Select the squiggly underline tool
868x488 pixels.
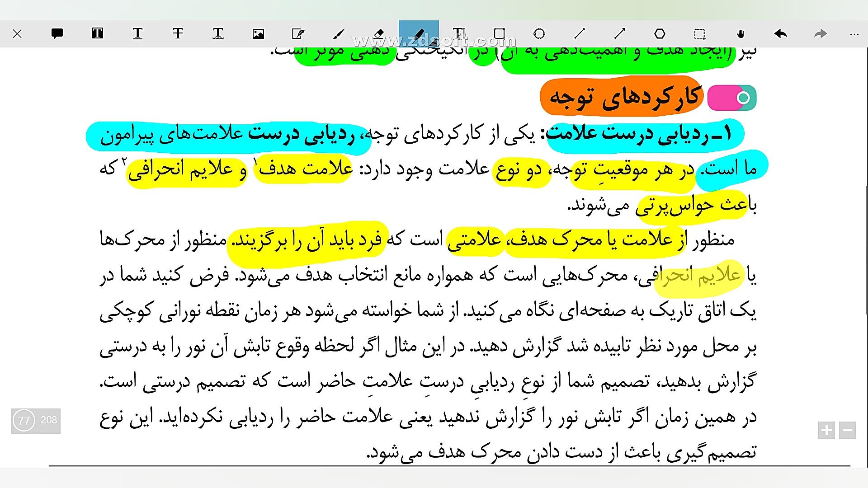[x=218, y=34]
